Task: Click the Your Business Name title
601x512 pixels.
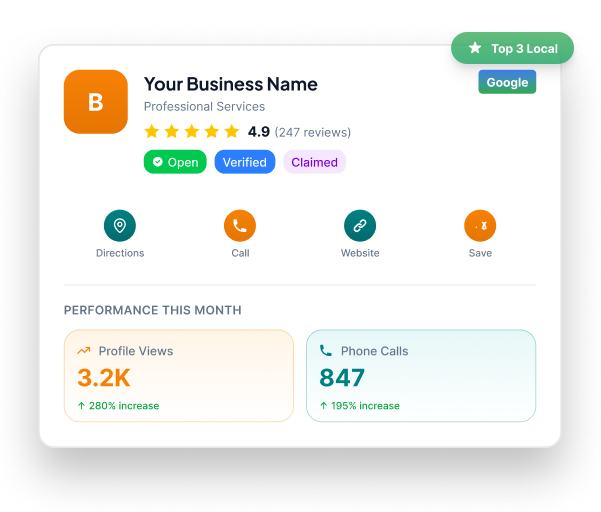Action: (230, 84)
